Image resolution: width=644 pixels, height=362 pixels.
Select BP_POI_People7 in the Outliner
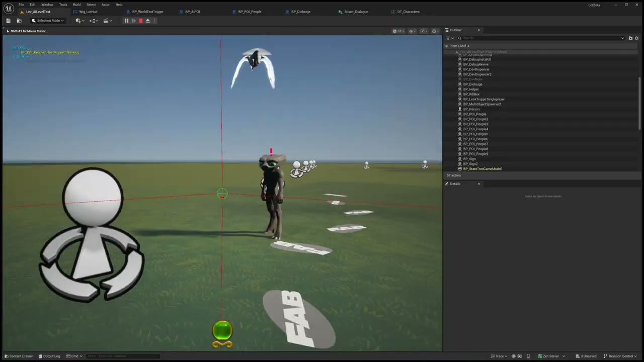(475, 144)
